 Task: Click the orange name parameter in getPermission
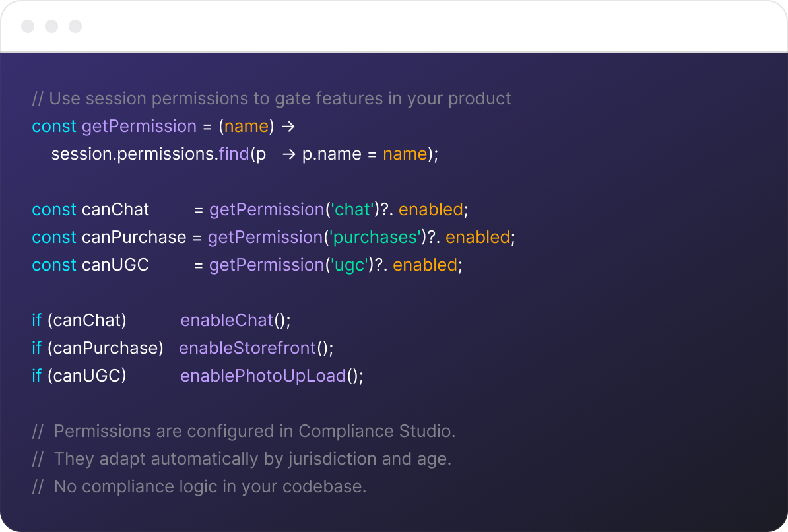(246, 126)
